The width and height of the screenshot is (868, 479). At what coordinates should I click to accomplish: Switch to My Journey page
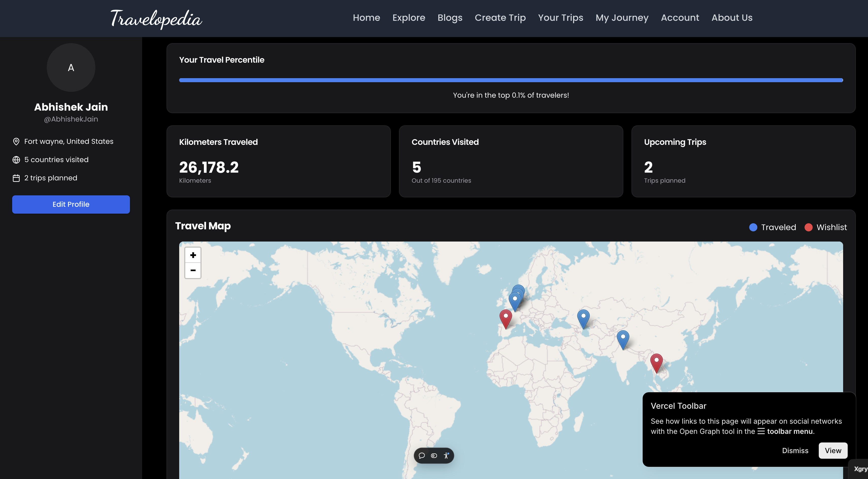(x=622, y=18)
